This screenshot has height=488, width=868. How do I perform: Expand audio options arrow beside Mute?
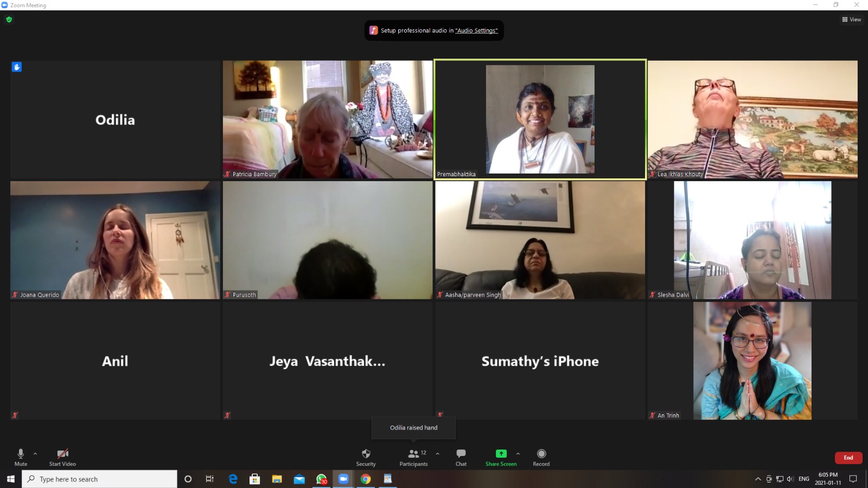tap(35, 453)
